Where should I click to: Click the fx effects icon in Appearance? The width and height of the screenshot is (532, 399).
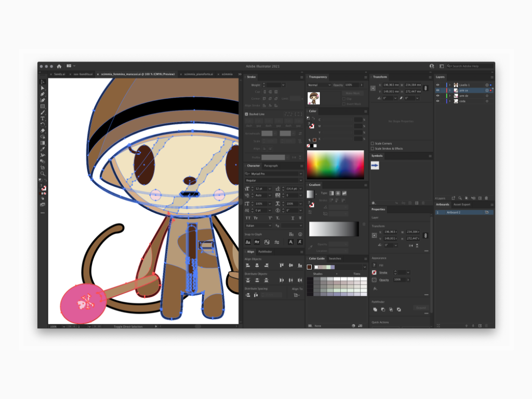[375, 289]
